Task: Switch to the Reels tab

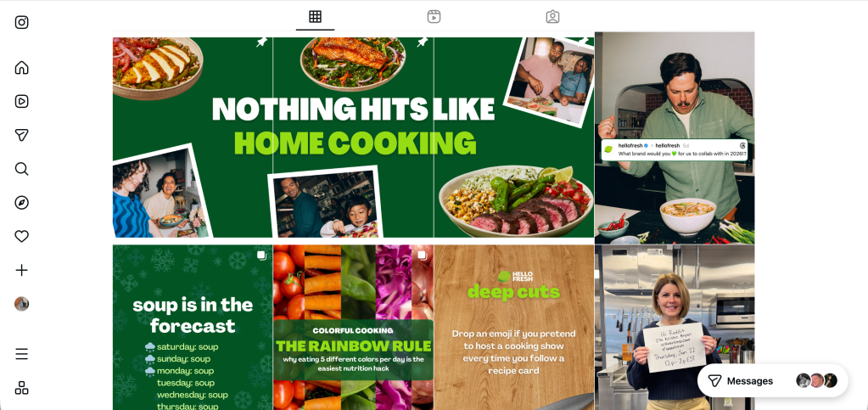Action: tap(434, 17)
